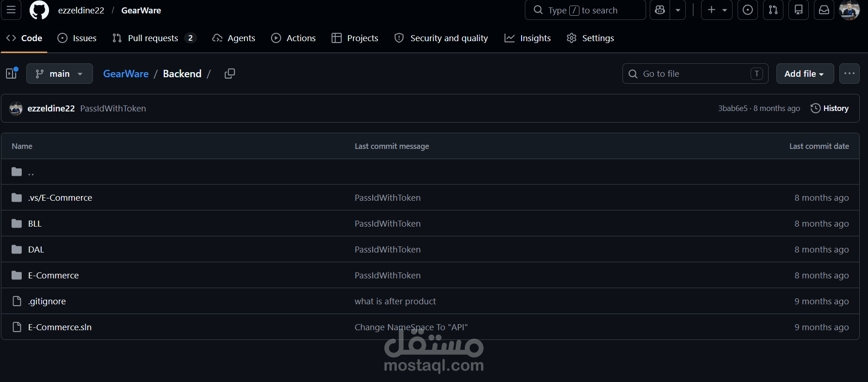The image size is (868, 382).
Task: Open GearWare repo name in header
Action: 141,10
